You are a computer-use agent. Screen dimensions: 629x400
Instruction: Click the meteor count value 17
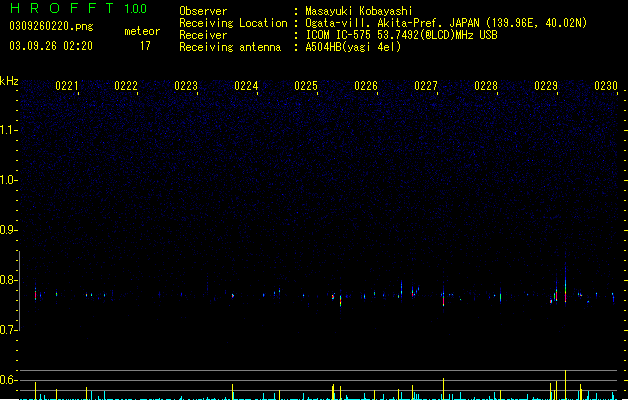(x=145, y=46)
